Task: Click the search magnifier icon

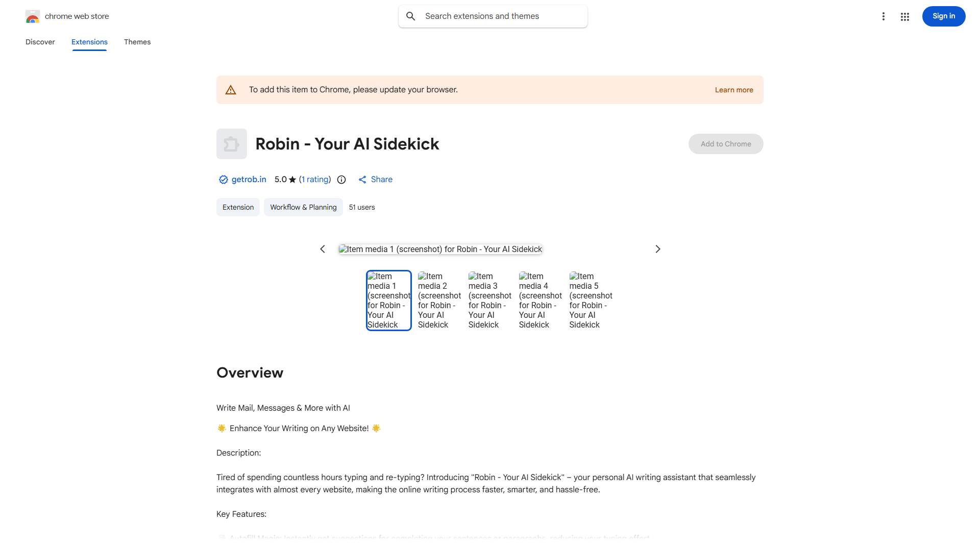Action: tap(411, 16)
